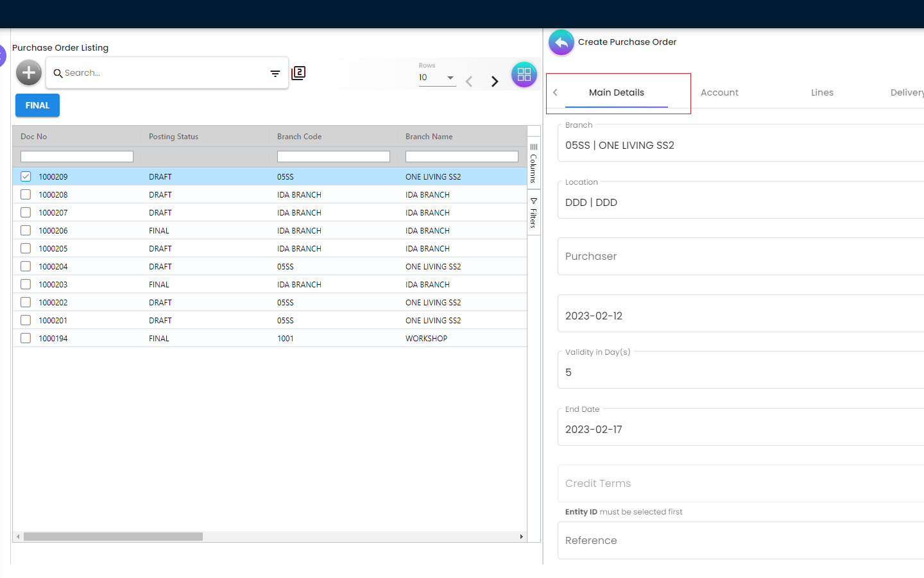Uncheck the row for document 1000209
Viewport: 924px width, 578px height.
pos(26,176)
